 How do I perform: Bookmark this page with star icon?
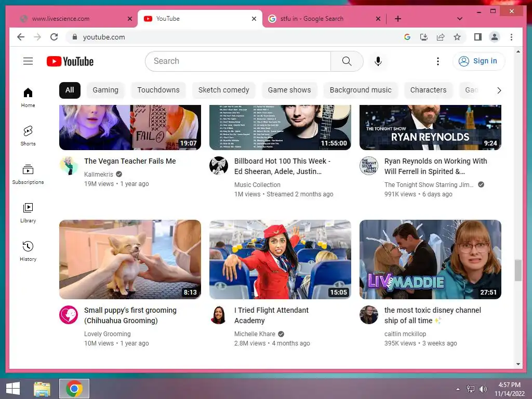point(457,37)
